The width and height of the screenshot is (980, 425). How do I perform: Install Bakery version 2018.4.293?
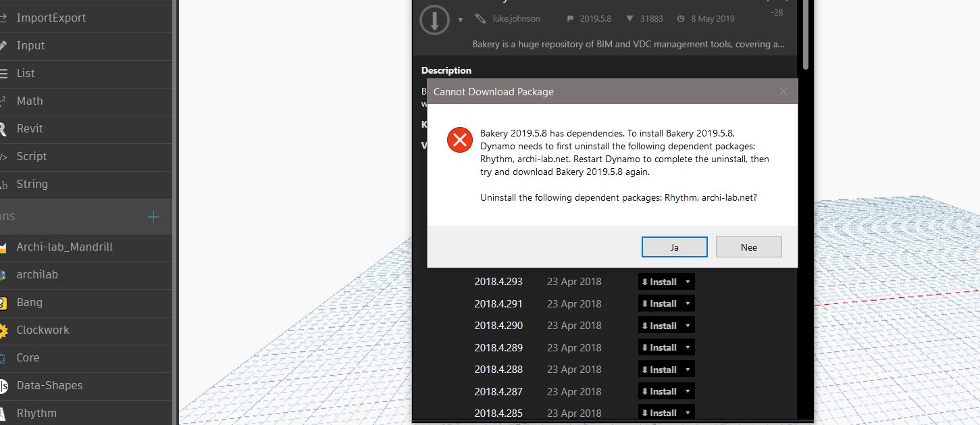point(659,282)
